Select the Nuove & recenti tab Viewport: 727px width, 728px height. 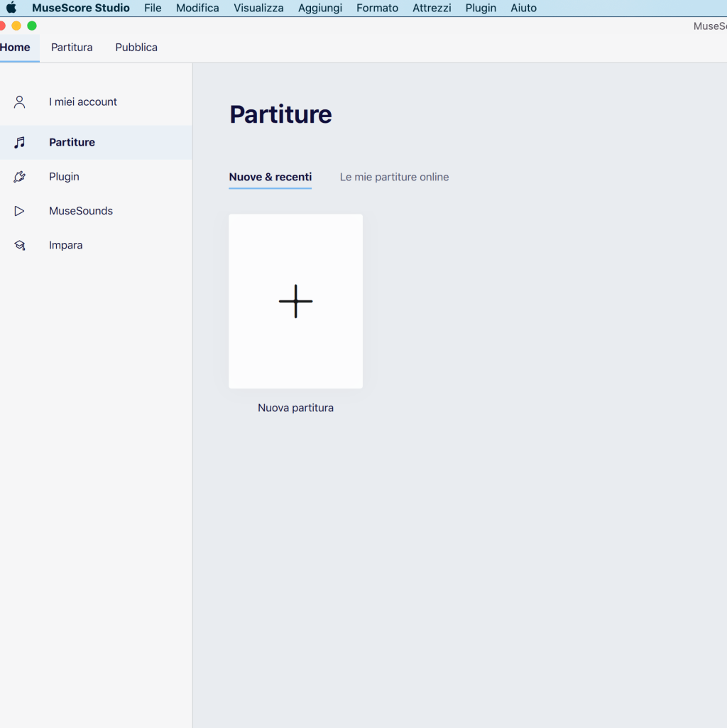(270, 177)
